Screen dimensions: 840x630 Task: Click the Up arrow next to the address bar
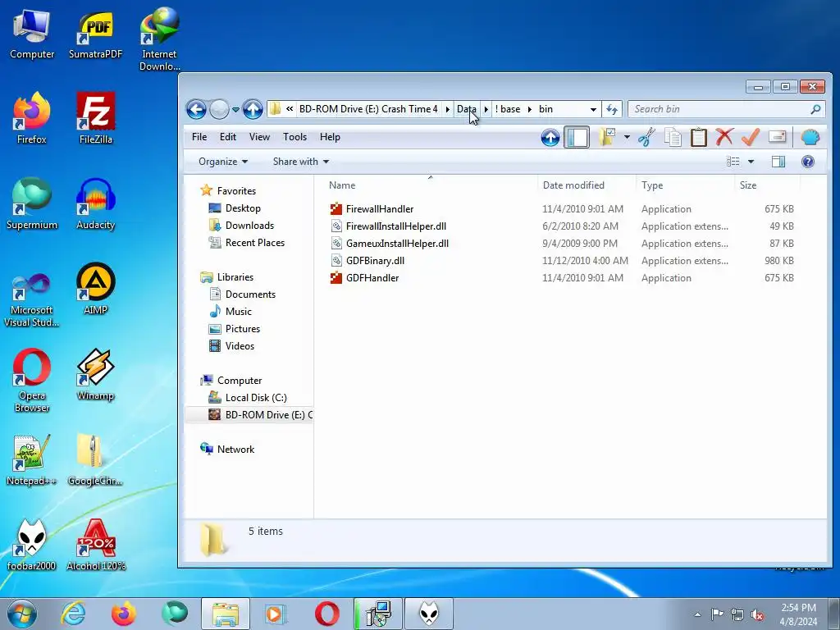point(253,109)
